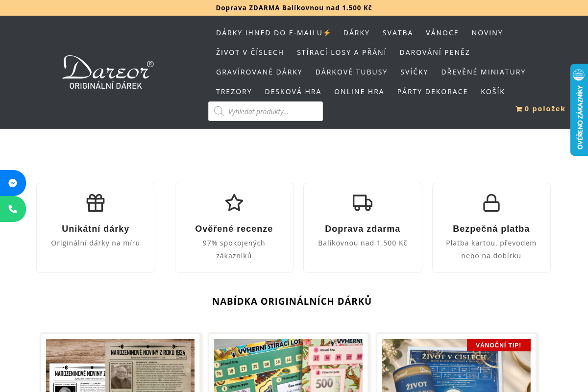Select Noviny in the navigation
The width and height of the screenshot is (588, 392).
(488, 33)
